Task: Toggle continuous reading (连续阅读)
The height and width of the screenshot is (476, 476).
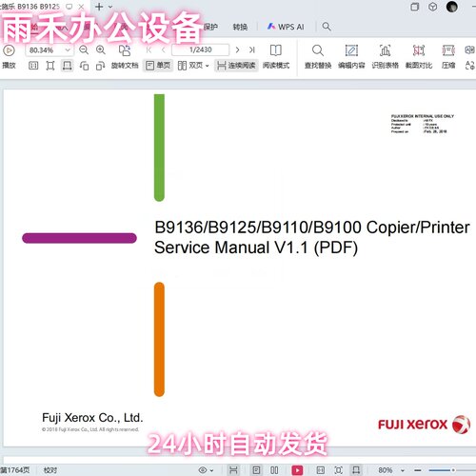Action: [x=236, y=66]
